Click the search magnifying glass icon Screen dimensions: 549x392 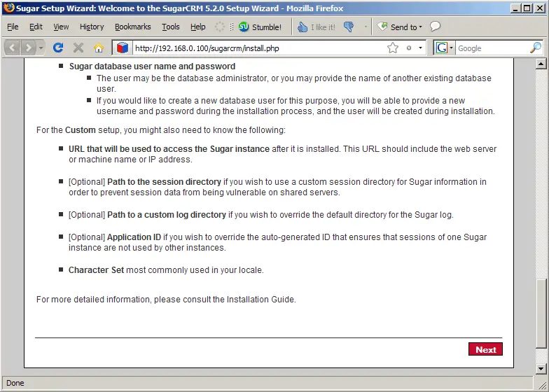point(536,48)
